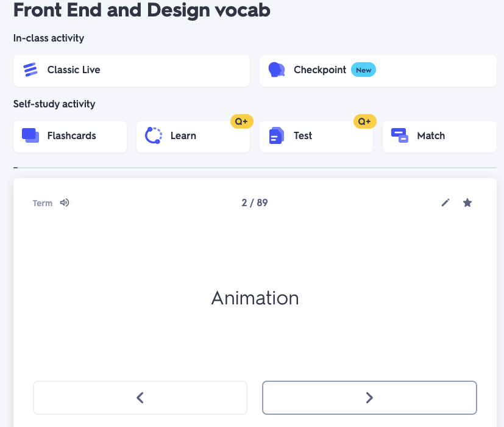The height and width of the screenshot is (427, 504).
Task: Play term audio with speaker icon
Action: coord(65,203)
